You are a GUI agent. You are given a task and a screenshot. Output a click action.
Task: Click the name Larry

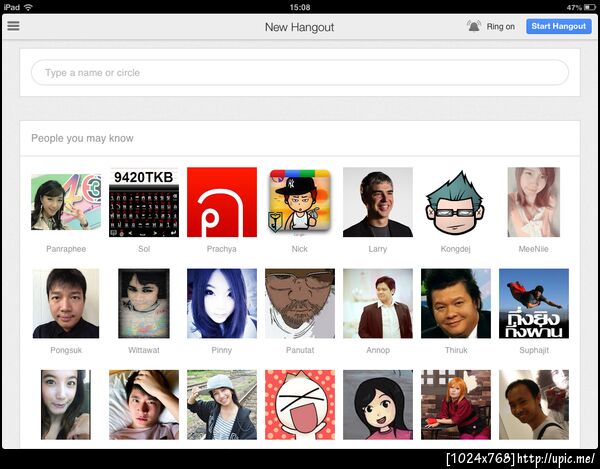coord(378,249)
